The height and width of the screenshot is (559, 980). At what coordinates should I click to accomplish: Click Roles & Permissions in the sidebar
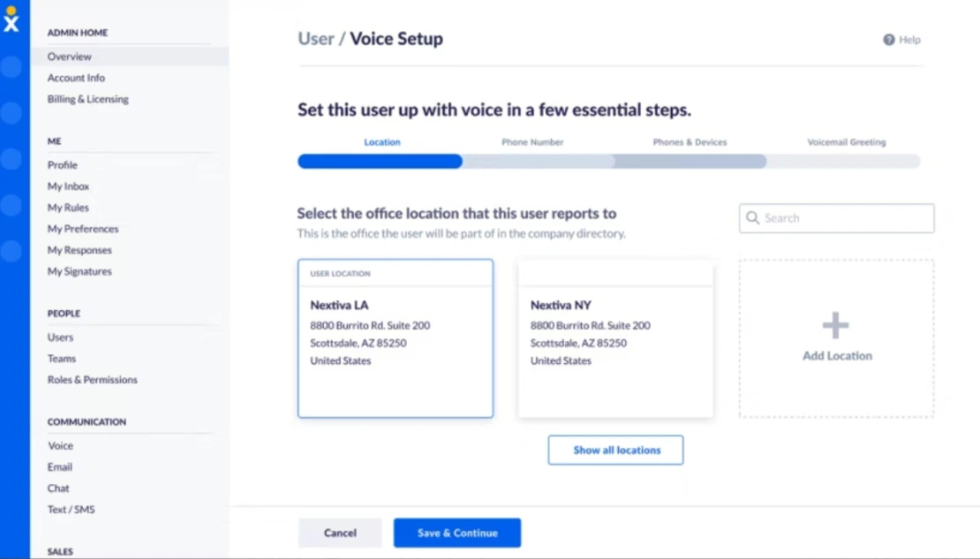click(x=93, y=379)
